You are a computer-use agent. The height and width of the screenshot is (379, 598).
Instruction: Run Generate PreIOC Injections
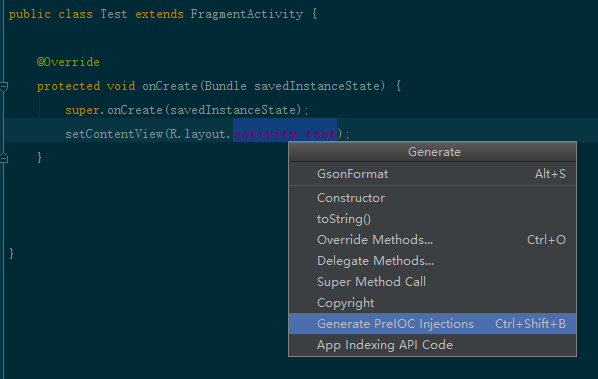click(x=432, y=324)
